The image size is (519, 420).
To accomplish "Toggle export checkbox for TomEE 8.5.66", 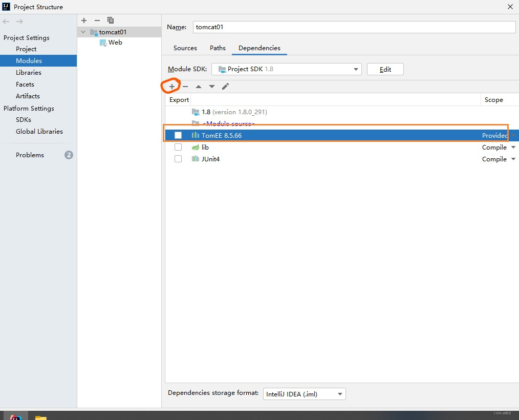I will pyautogui.click(x=178, y=135).
